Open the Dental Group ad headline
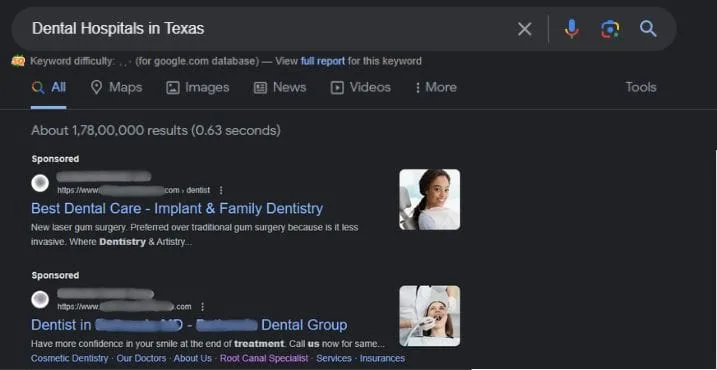 [x=189, y=325]
